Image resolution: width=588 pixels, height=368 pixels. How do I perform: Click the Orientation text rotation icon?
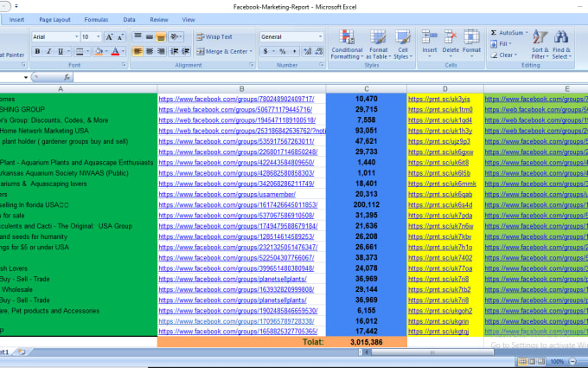(x=174, y=36)
